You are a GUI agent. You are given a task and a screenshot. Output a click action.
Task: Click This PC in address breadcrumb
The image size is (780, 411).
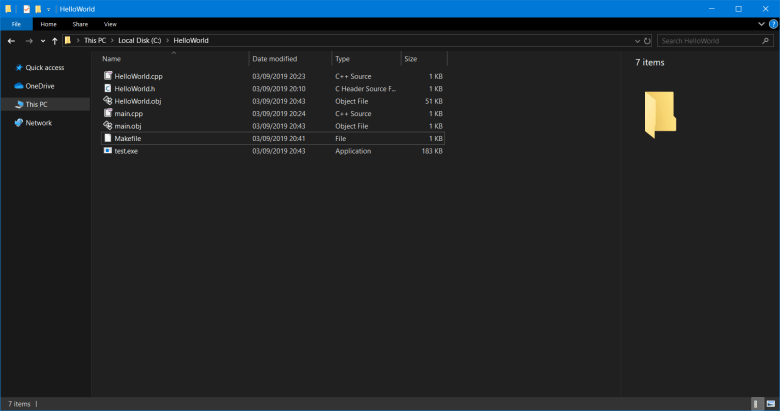click(95, 40)
